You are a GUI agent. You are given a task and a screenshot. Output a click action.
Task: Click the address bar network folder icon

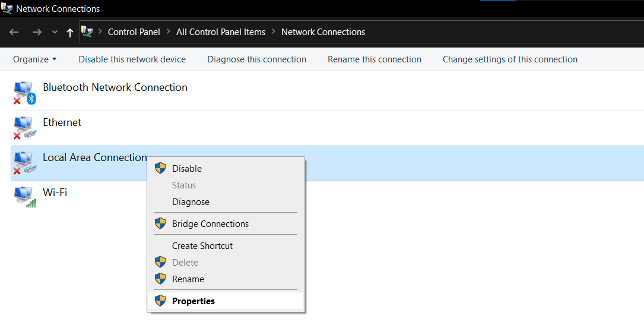87,31
